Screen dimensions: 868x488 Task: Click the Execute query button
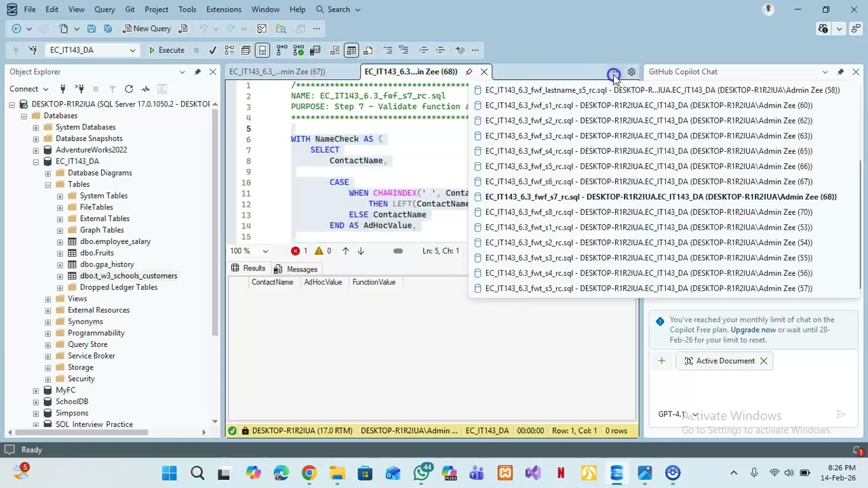pos(166,50)
